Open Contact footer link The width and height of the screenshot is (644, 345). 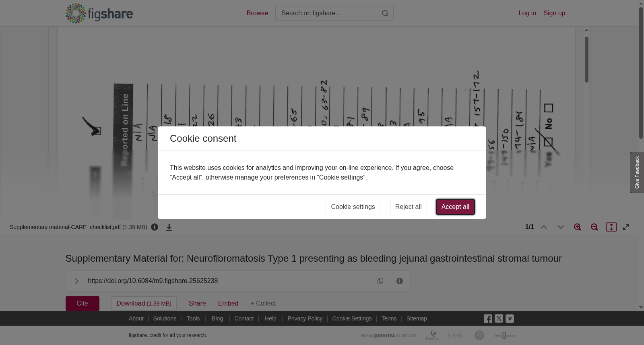(x=244, y=318)
